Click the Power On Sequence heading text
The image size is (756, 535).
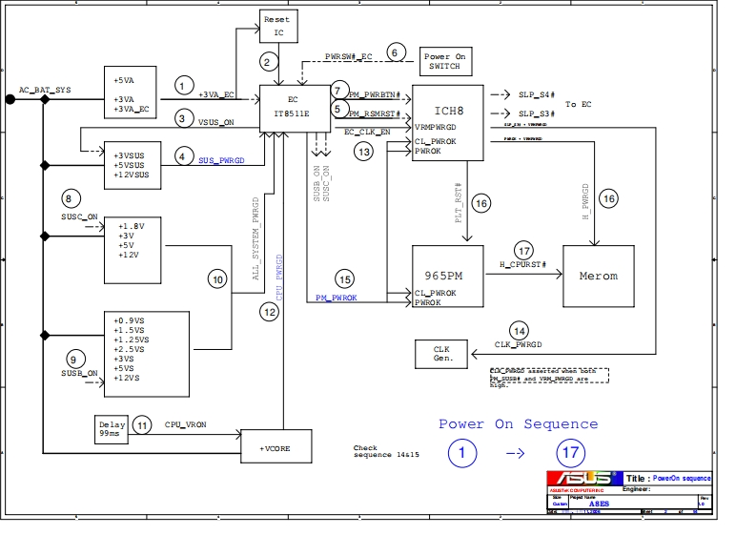pyautogui.click(x=518, y=424)
